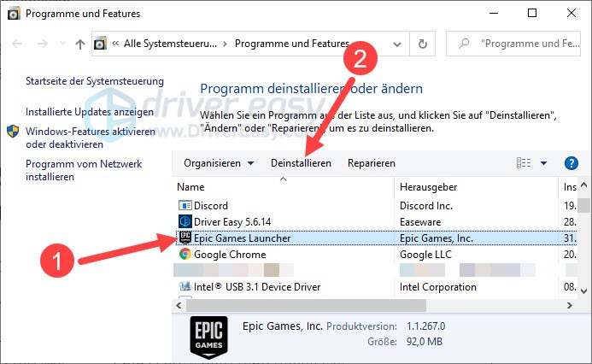Open Installierte Updates anzeigen link
Image resolution: width=592 pixels, height=364 pixels.
90,112
